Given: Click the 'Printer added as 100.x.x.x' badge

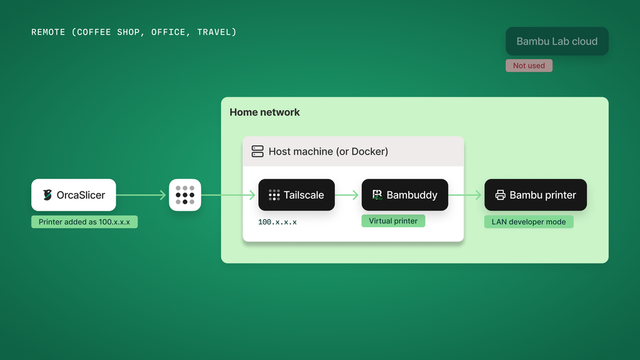Looking at the screenshot, I should pyautogui.click(x=84, y=222).
